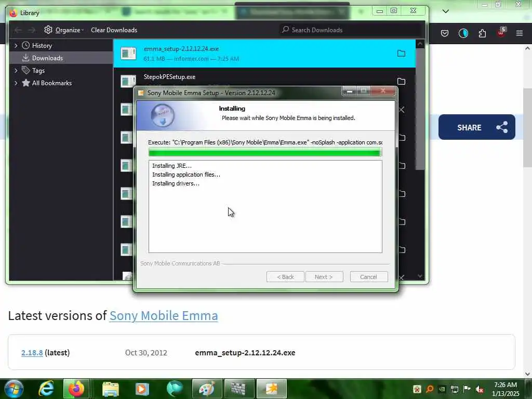Open the Organize menu in Library
Viewport: 532px width, 399px height.
pyautogui.click(x=64, y=30)
